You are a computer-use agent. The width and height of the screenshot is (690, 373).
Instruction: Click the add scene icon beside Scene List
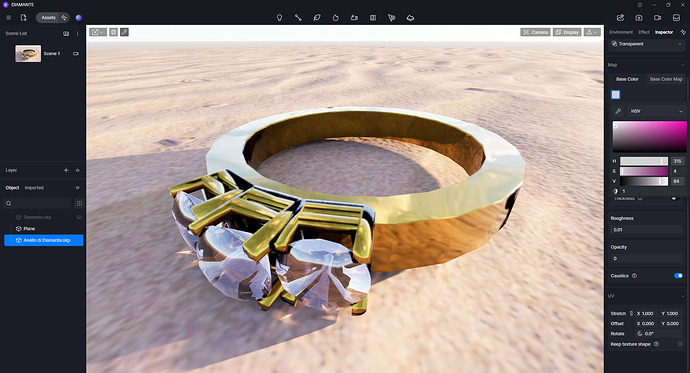66,33
